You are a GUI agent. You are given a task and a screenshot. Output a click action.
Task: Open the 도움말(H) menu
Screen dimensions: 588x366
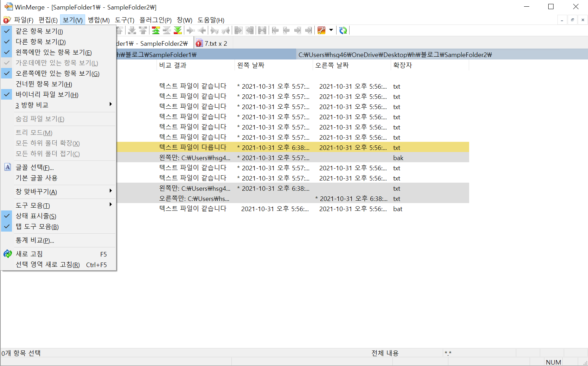click(211, 20)
